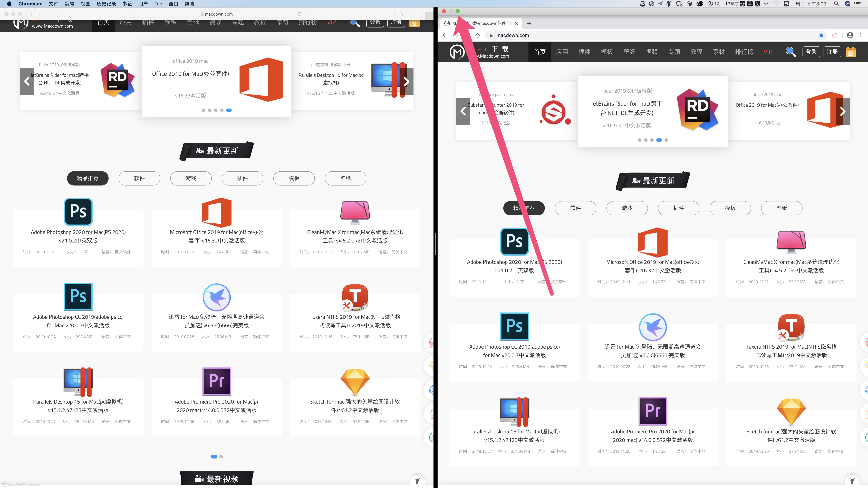Open the 书签 menu in macOS menu bar
Screen dimensions: 868x488
127,4
